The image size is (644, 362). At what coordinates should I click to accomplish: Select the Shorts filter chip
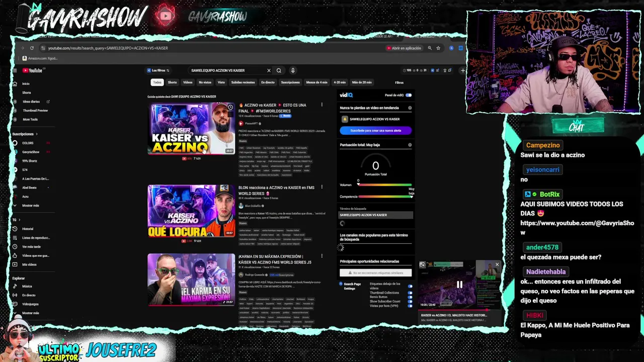click(172, 82)
